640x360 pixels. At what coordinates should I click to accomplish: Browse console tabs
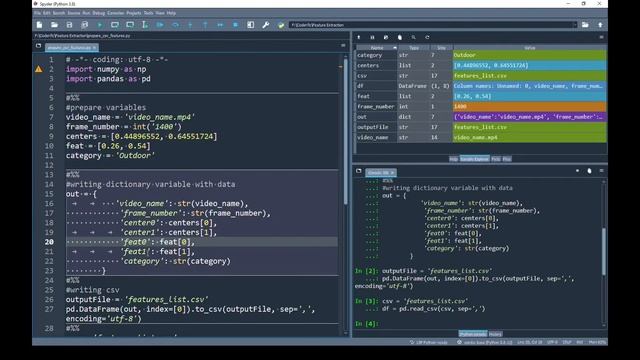coord(359,171)
